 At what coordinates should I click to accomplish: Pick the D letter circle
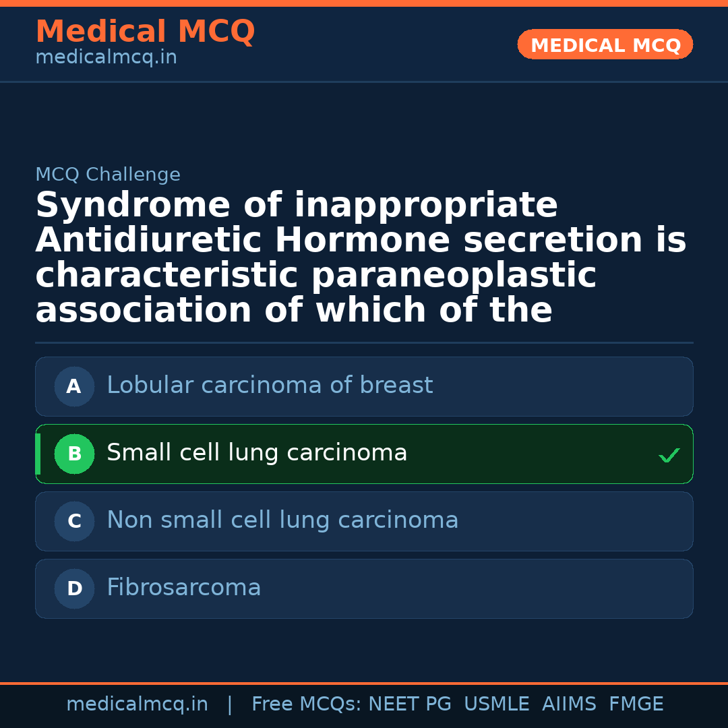point(74,589)
